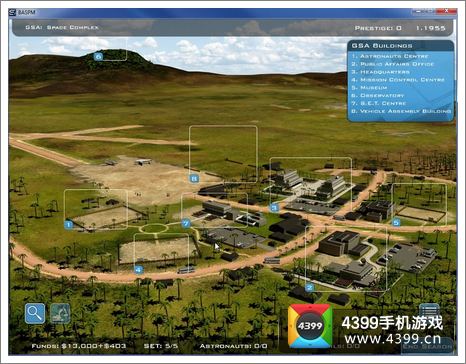Open the construction crane build icon
The height and width of the screenshot is (364, 466).
(x=60, y=313)
